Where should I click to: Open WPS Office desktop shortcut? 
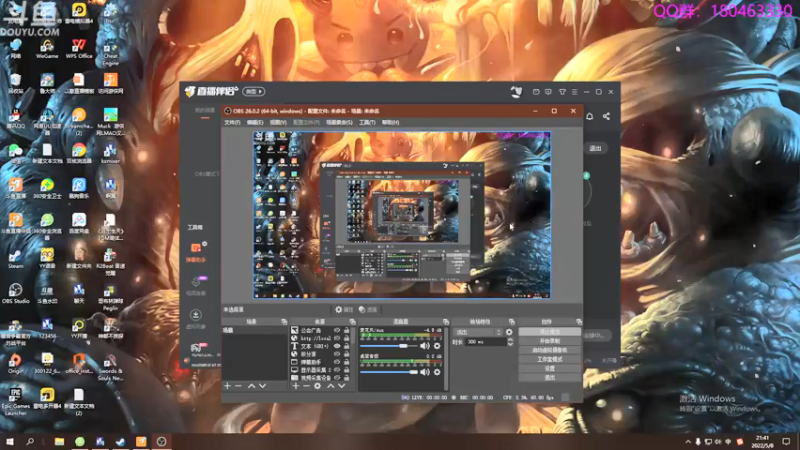pos(79,49)
